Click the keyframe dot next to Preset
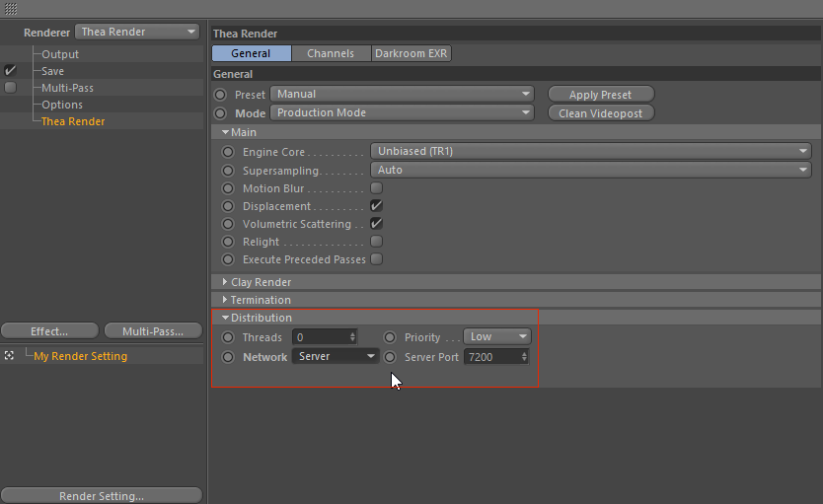The height and width of the screenshot is (504, 823). click(220, 95)
